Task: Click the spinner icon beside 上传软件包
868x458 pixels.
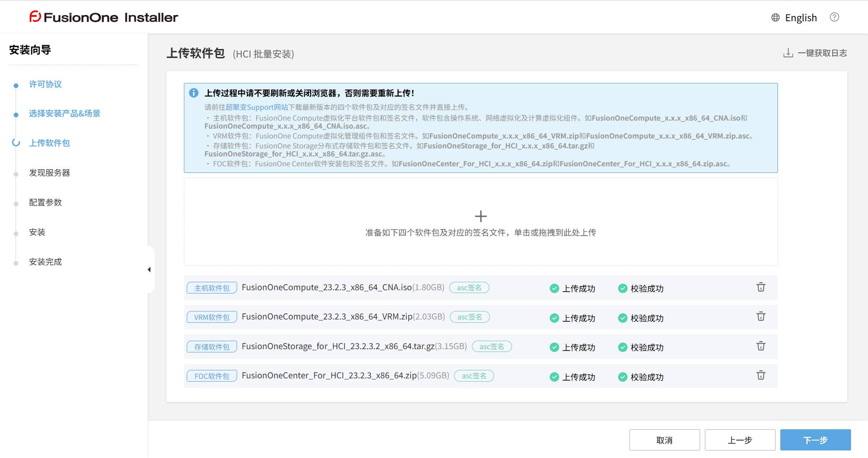Action: 16,142
